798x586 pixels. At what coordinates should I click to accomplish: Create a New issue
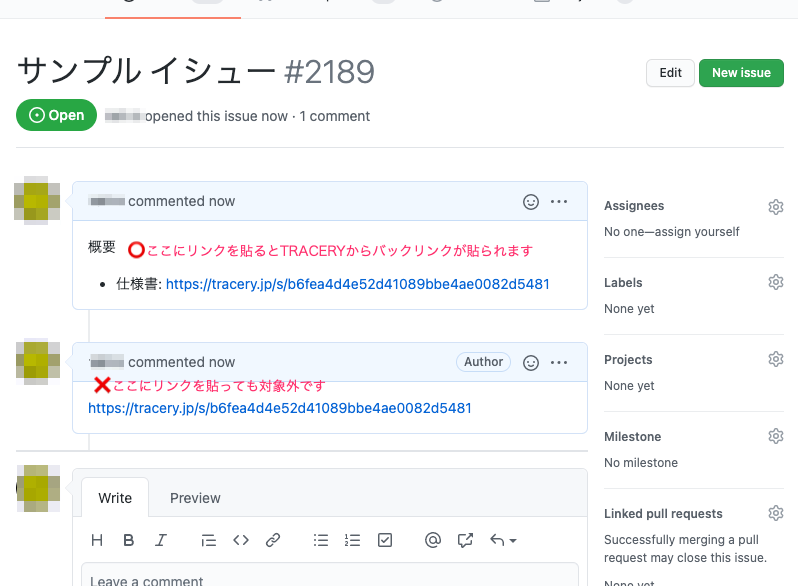pyautogui.click(x=741, y=73)
